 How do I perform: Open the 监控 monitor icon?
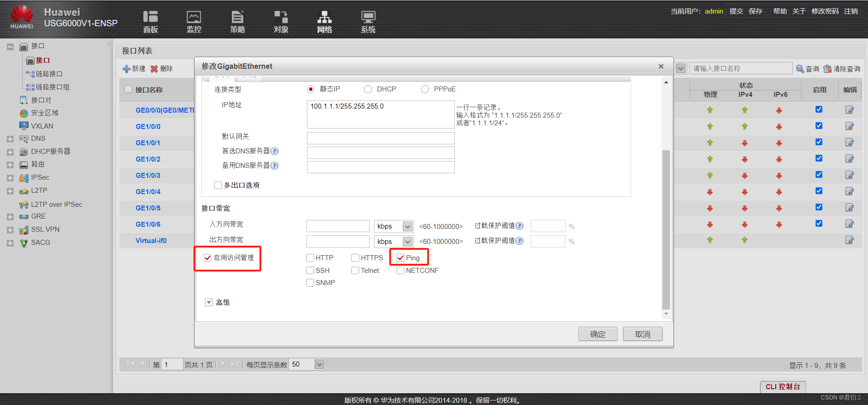click(x=194, y=22)
